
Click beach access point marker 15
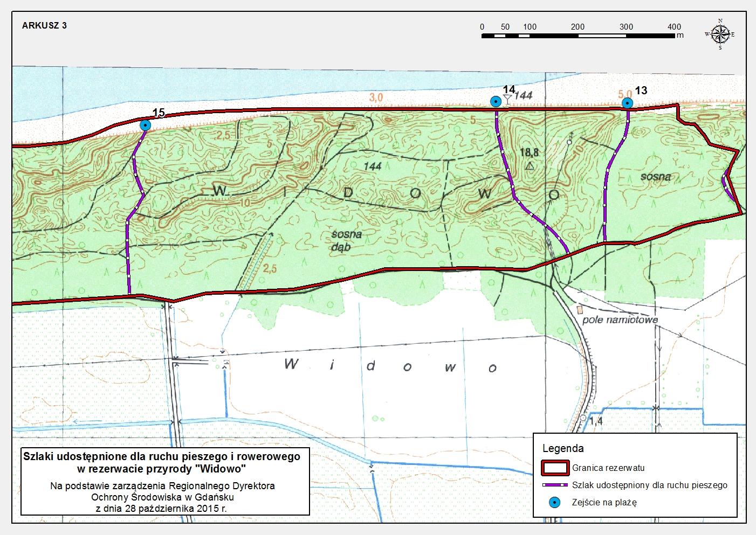pos(145,125)
